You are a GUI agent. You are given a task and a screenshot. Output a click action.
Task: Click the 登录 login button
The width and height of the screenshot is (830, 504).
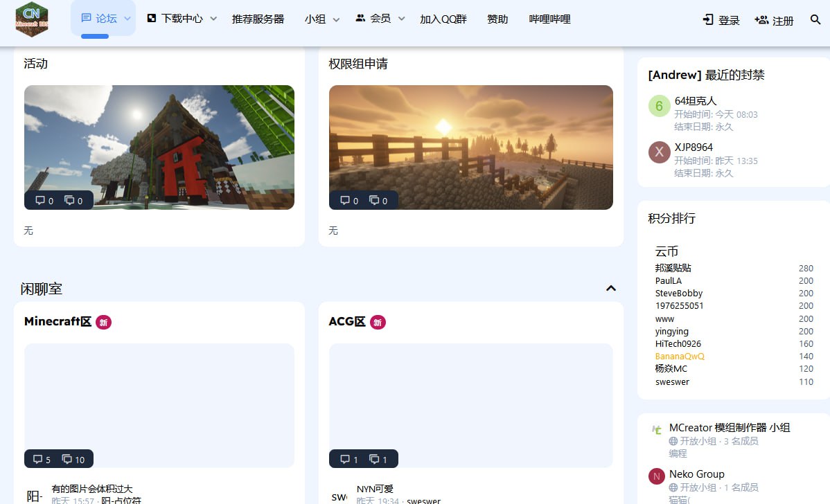coord(721,20)
